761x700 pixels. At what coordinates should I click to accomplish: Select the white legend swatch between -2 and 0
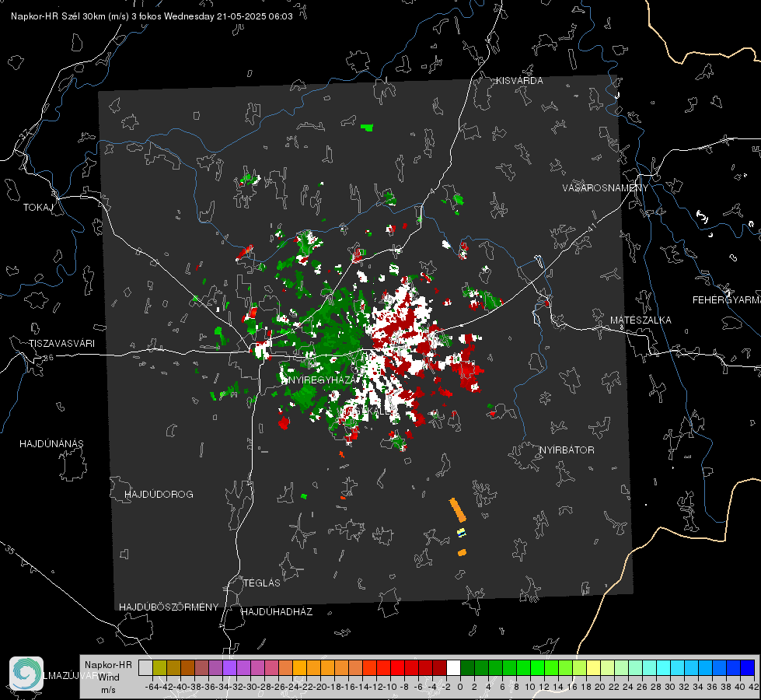453,667
